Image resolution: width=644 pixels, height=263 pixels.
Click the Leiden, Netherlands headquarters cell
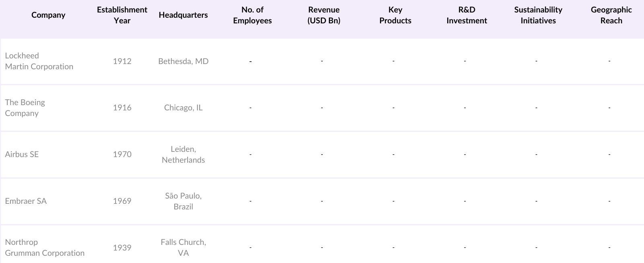pyautogui.click(x=183, y=155)
